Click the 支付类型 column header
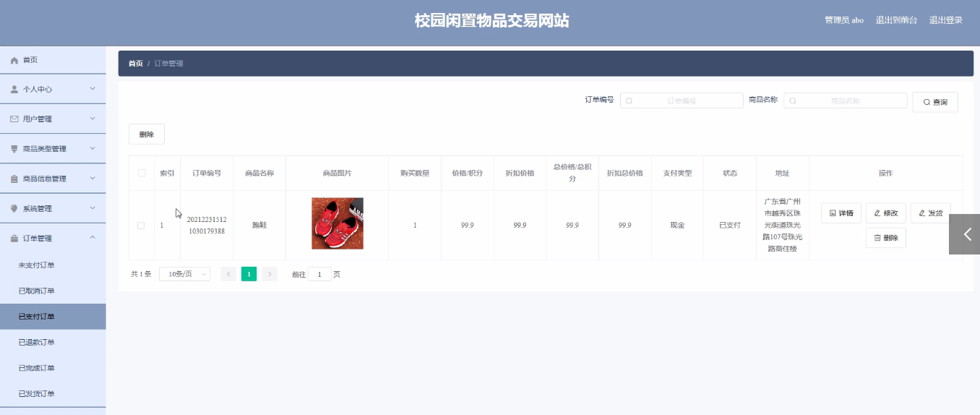 pos(677,174)
